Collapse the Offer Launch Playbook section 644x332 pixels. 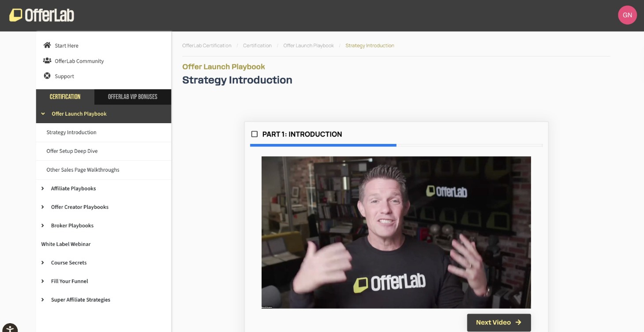(x=43, y=114)
